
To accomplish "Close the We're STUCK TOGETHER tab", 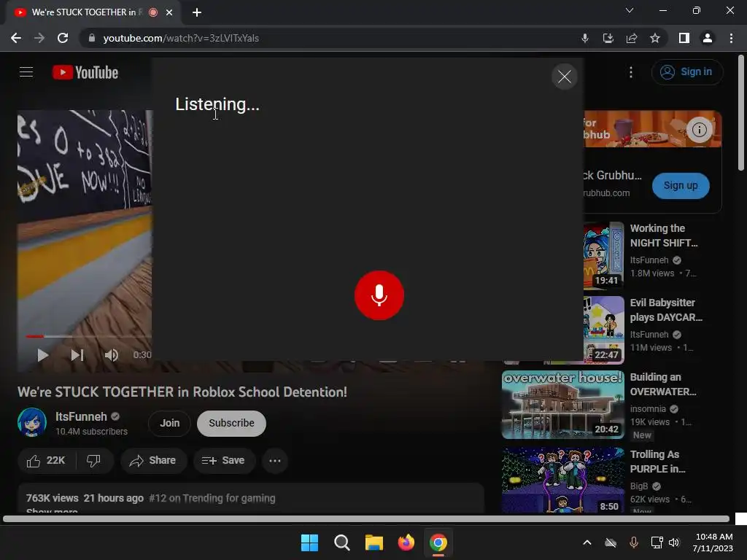I will coord(169,12).
